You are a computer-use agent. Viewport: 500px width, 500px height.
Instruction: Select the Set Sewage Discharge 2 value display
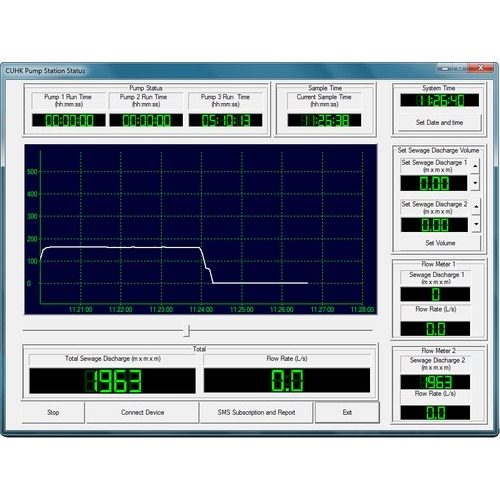point(434,225)
